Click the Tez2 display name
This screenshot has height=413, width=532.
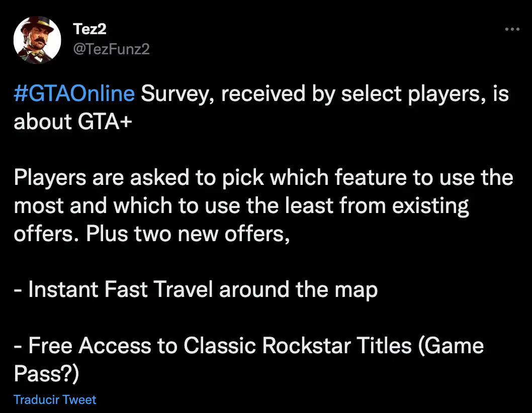click(x=90, y=29)
